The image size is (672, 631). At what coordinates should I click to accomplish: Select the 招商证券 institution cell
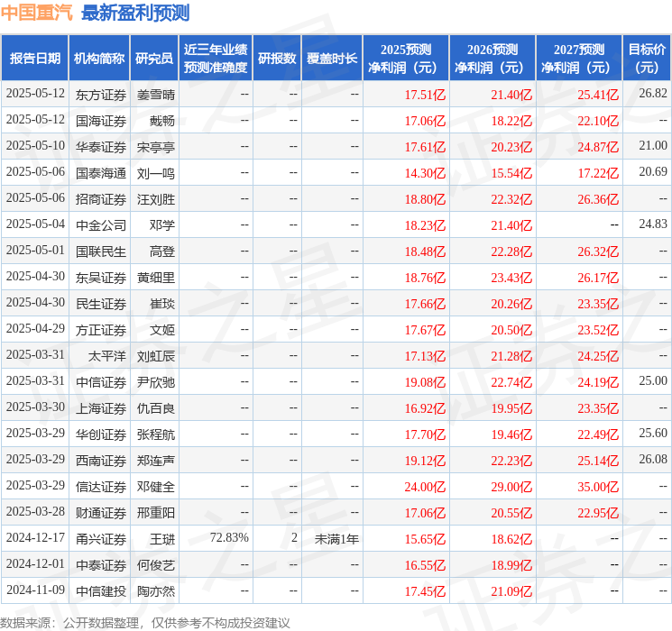pos(101,199)
